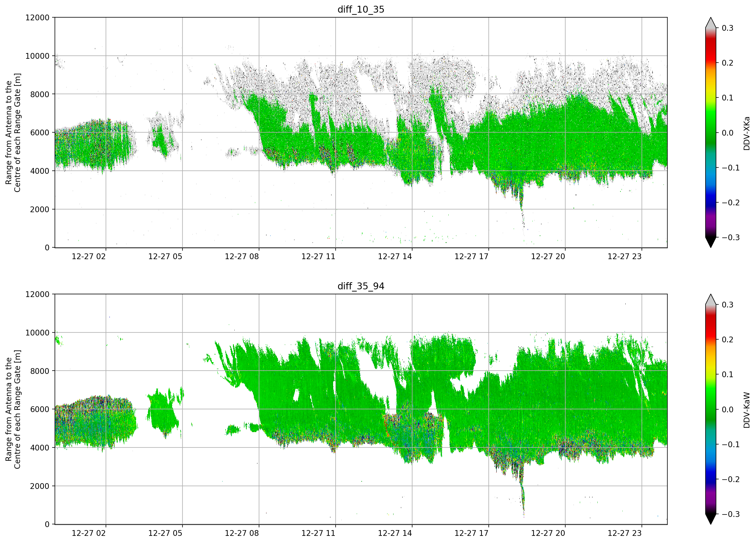Click the 12000 y-tick label of diff_10_35
Screen dimensions: 756x543
[x=37, y=18]
